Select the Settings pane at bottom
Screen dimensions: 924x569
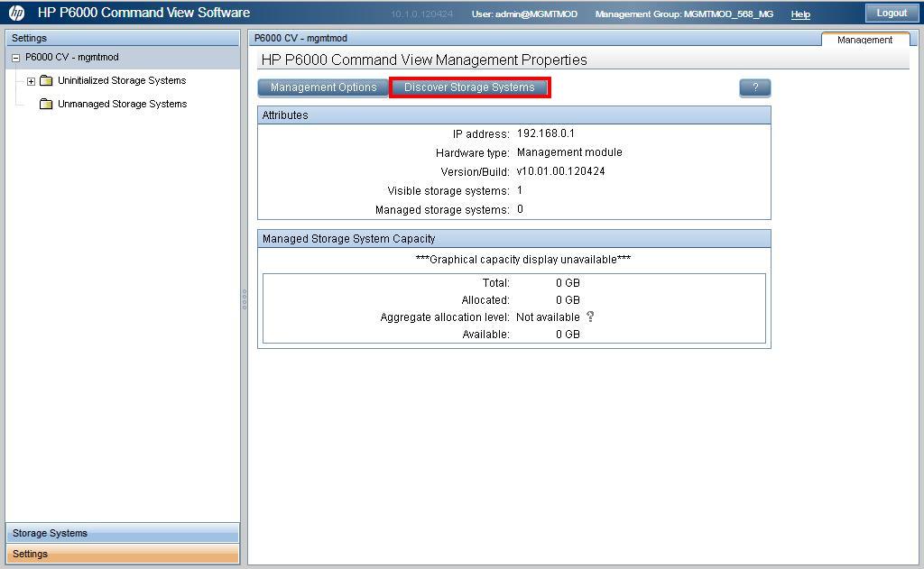(123, 554)
